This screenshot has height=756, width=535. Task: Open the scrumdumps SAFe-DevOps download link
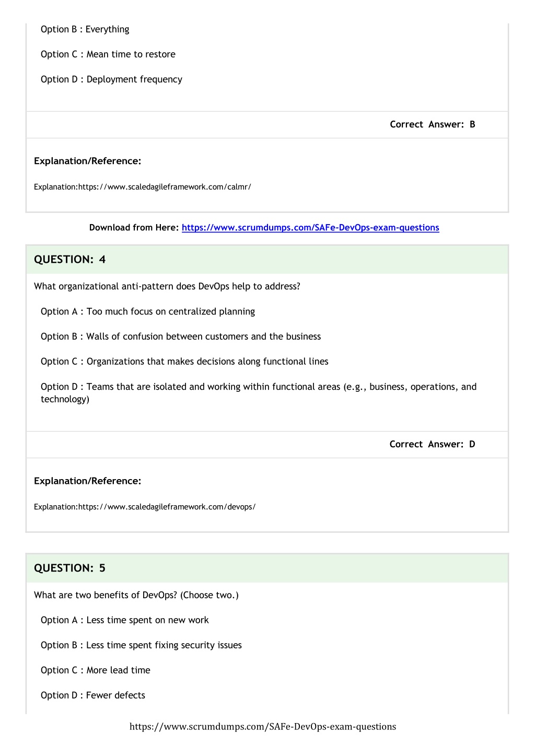click(310, 227)
